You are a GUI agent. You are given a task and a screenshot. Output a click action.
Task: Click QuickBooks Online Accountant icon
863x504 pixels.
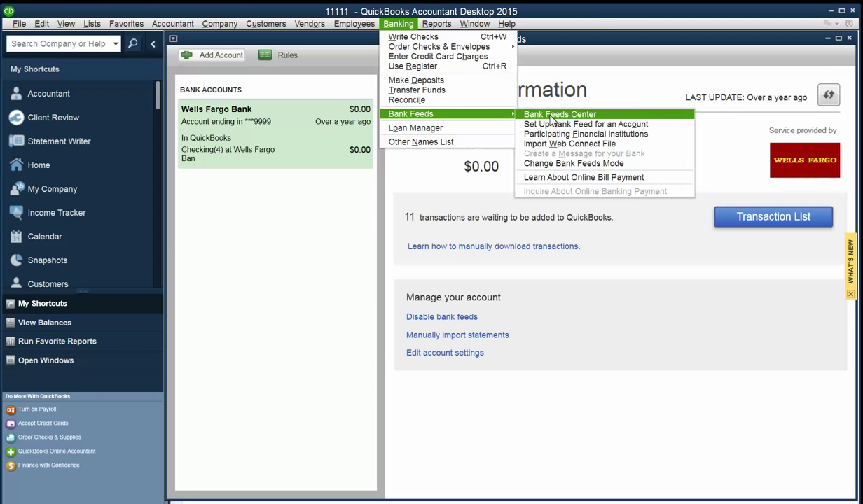(x=11, y=451)
